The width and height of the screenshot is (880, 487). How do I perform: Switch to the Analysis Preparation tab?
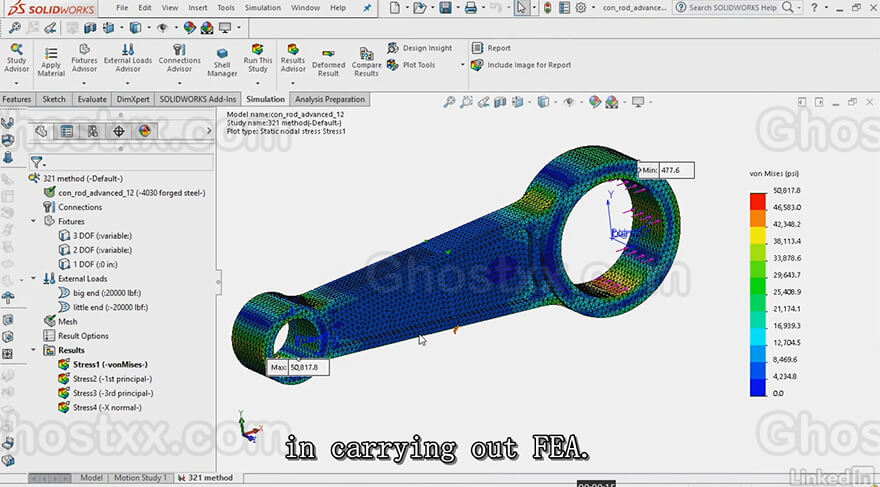coord(330,99)
